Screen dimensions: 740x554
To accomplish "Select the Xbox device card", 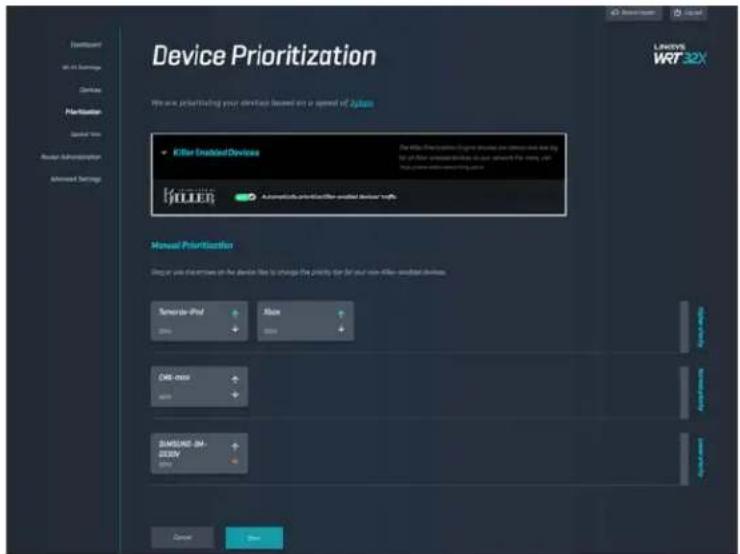I will click(305, 321).
